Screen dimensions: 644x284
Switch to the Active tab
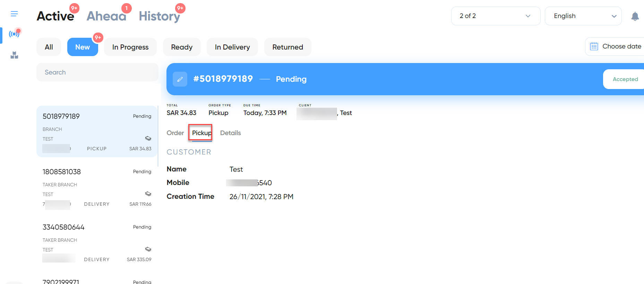coord(55,16)
